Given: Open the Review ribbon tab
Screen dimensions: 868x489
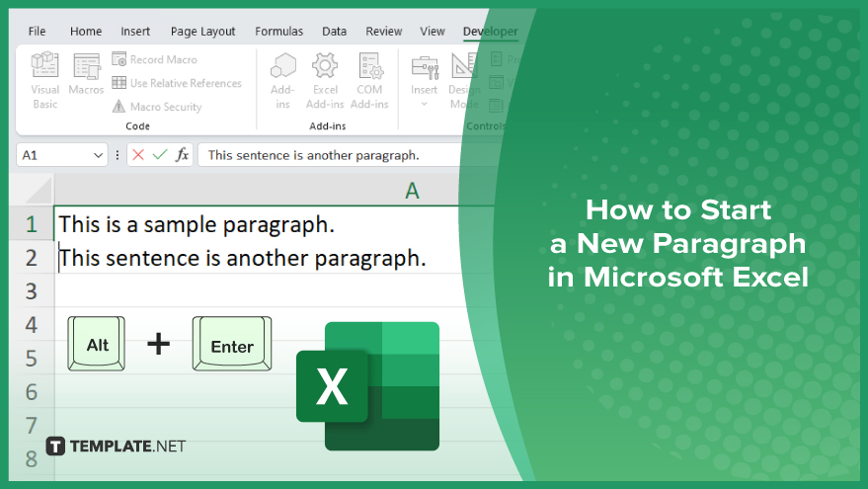Looking at the screenshot, I should coord(383,32).
